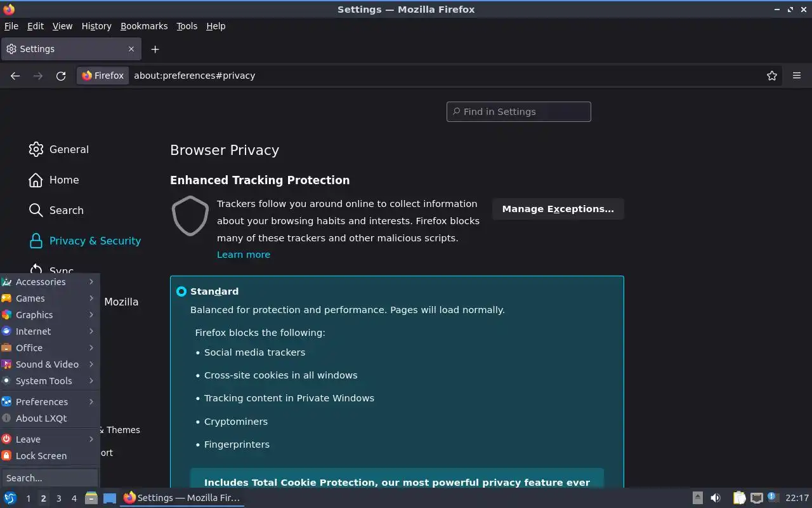Click the Games category icon
Screen dimensions: 812x508
(6, 298)
